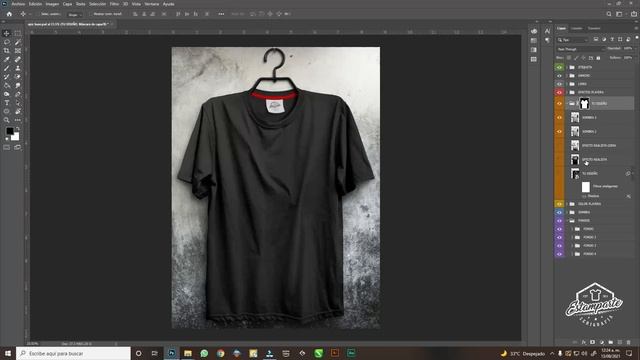Click the Windows search box

tap(73, 353)
